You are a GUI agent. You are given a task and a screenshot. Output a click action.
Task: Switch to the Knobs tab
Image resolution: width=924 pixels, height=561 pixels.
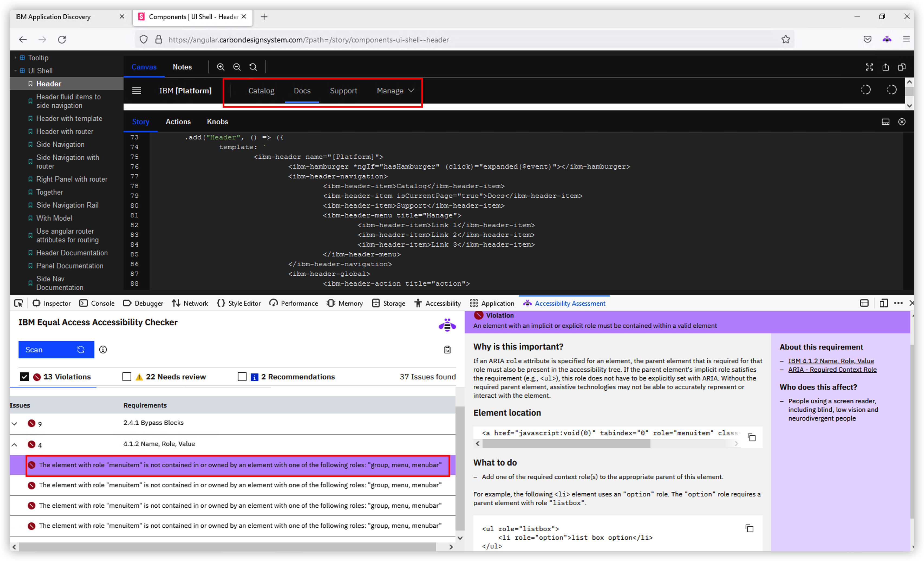(x=217, y=122)
